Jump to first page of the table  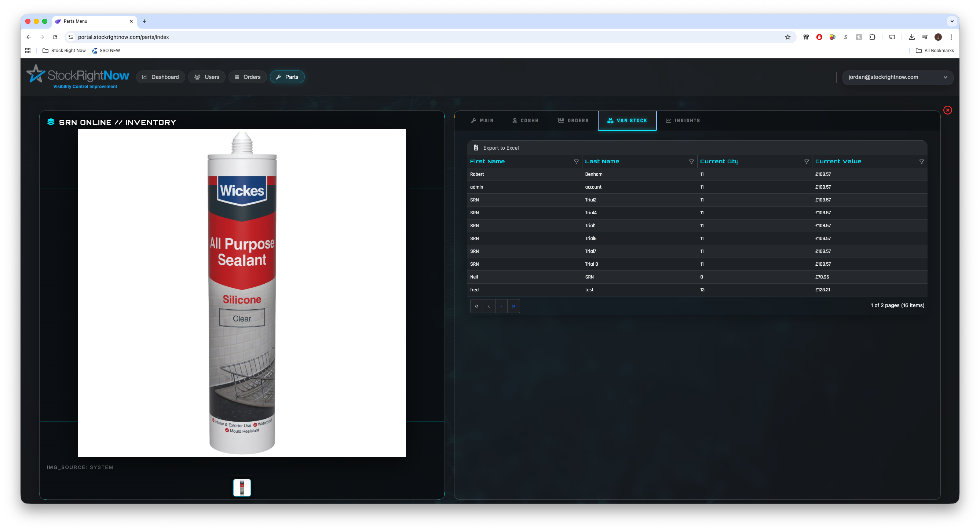pos(476,306)
